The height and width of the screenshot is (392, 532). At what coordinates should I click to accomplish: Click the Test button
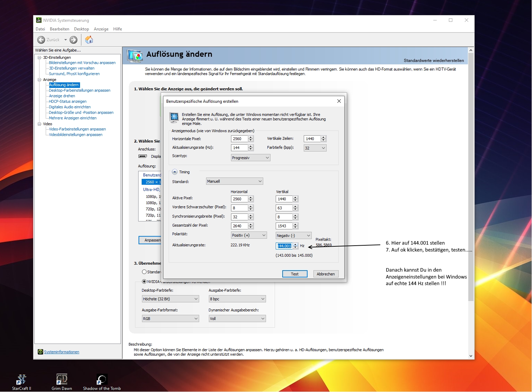295,274
